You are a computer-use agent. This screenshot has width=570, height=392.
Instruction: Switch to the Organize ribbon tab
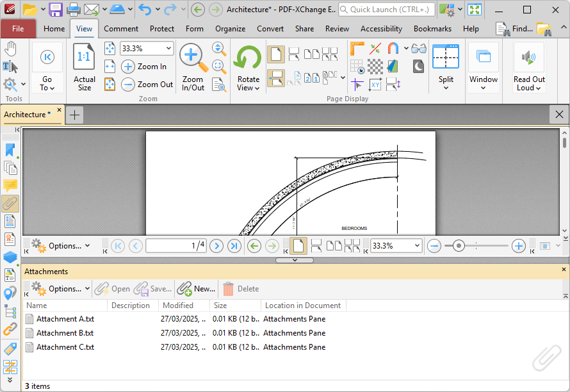tap(230, 29)
